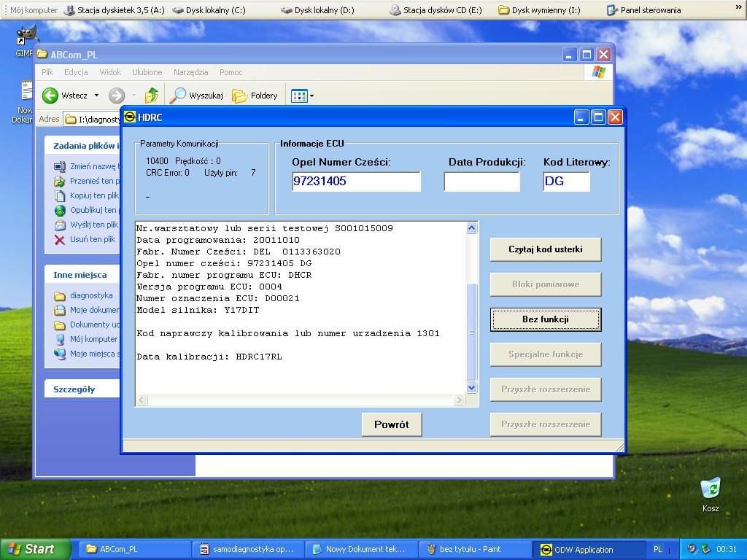Click the vertical scrollbar thumb in ECU text
This screenshot has width=747, height=560.
(x=472, y=332)
